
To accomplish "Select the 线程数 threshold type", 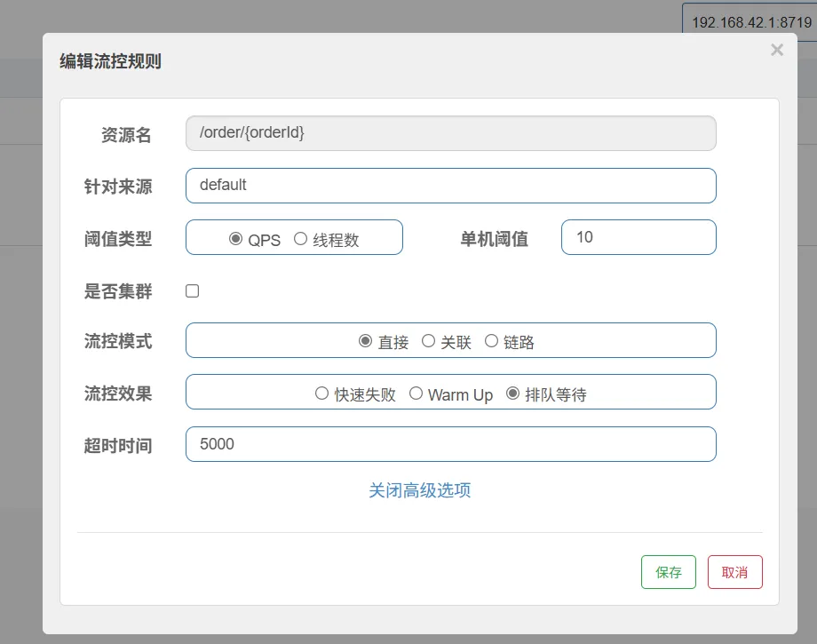I will 300,239.
